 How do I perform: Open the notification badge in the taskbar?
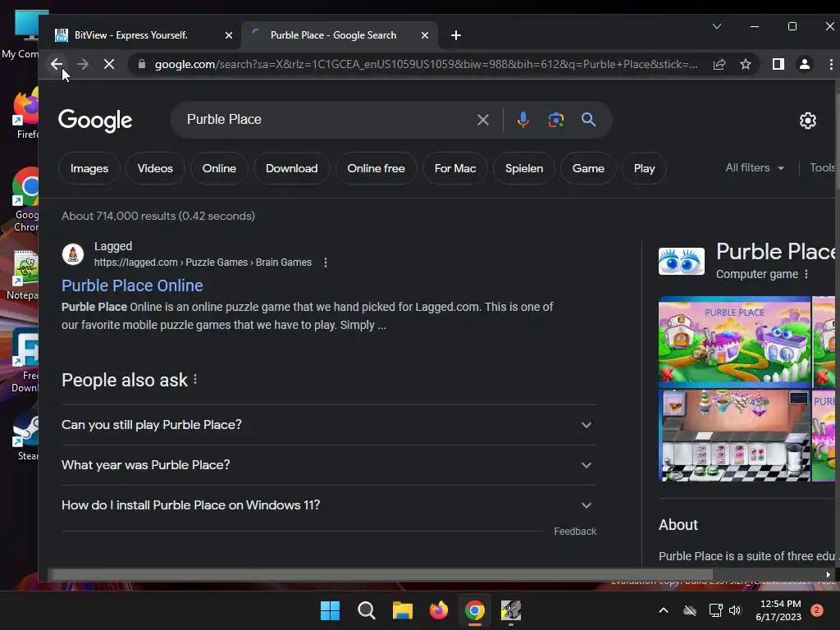pyautogui.click(x=817, y=610)
